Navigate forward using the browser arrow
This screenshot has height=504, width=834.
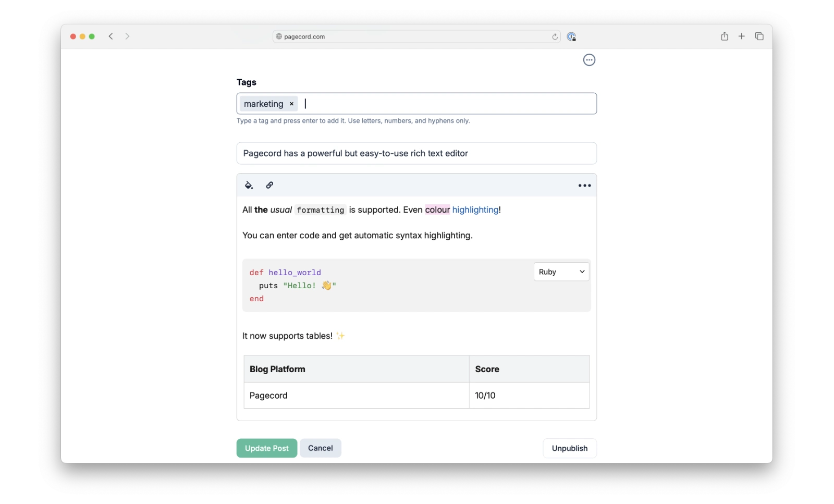(127, 36)
